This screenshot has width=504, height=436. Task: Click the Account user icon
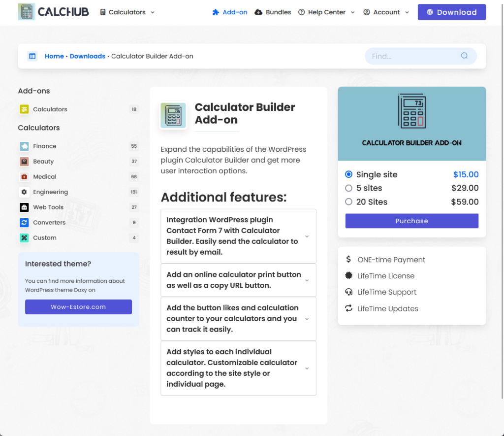366,12
